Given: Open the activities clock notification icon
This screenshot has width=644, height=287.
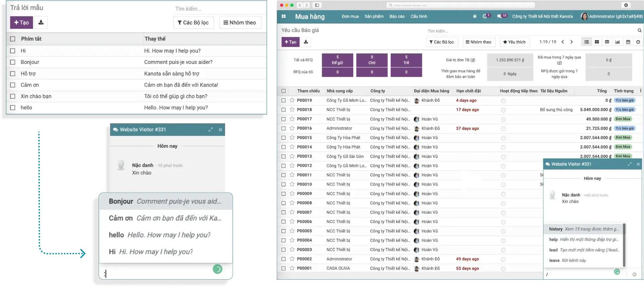Looking at the screenshot, I should [x=485, y=16].
